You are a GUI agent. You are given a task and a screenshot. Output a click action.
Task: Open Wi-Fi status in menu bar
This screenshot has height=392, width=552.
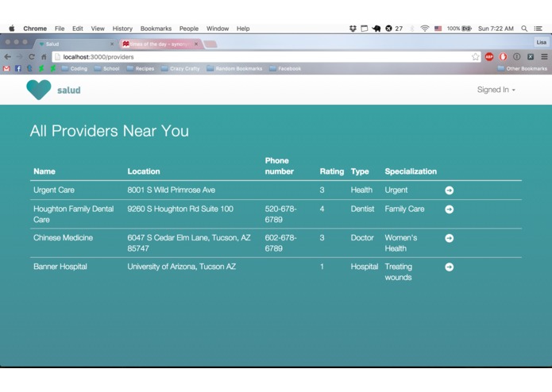[x=425, y=29]
